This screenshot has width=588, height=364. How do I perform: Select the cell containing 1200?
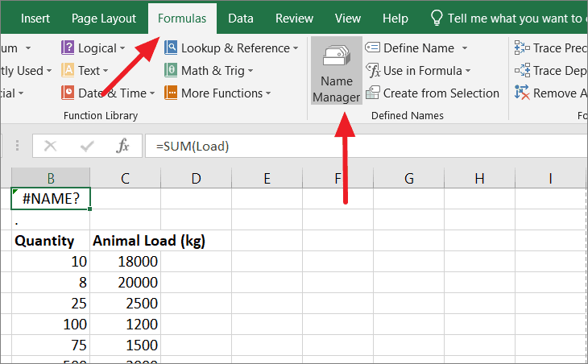(125, 325)
